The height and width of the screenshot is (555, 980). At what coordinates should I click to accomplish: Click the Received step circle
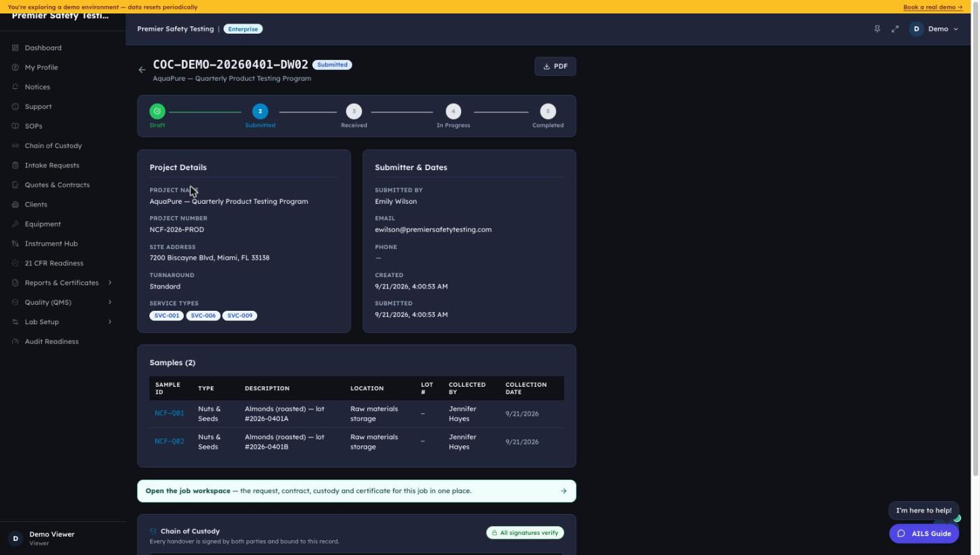354,111
